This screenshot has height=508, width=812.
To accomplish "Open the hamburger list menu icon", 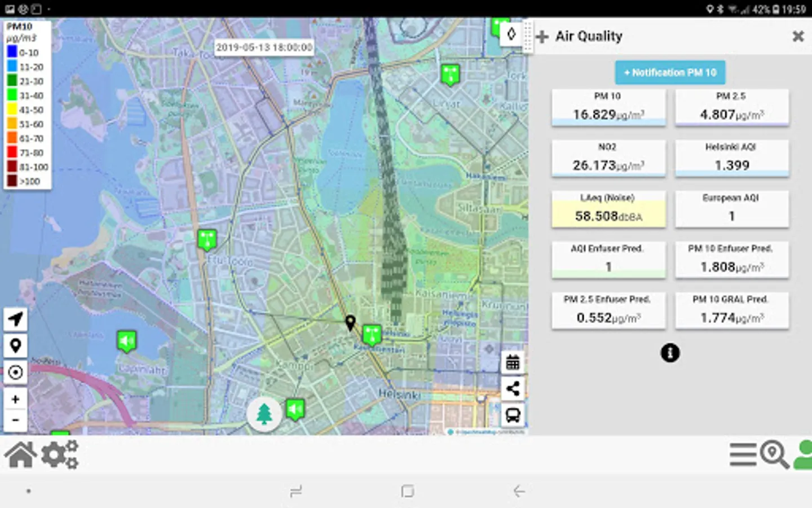I will (743, 454).
